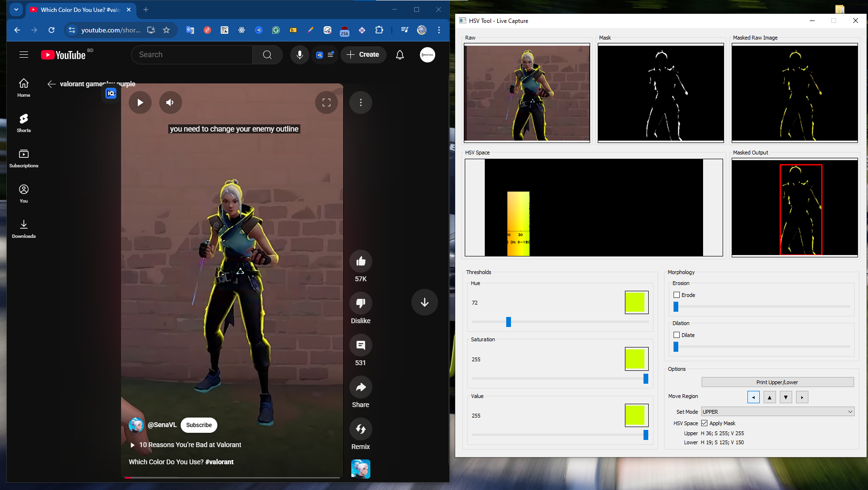Click the Chrome address bar URL
This screenshot has width=868, height=490.
point(111,30)
